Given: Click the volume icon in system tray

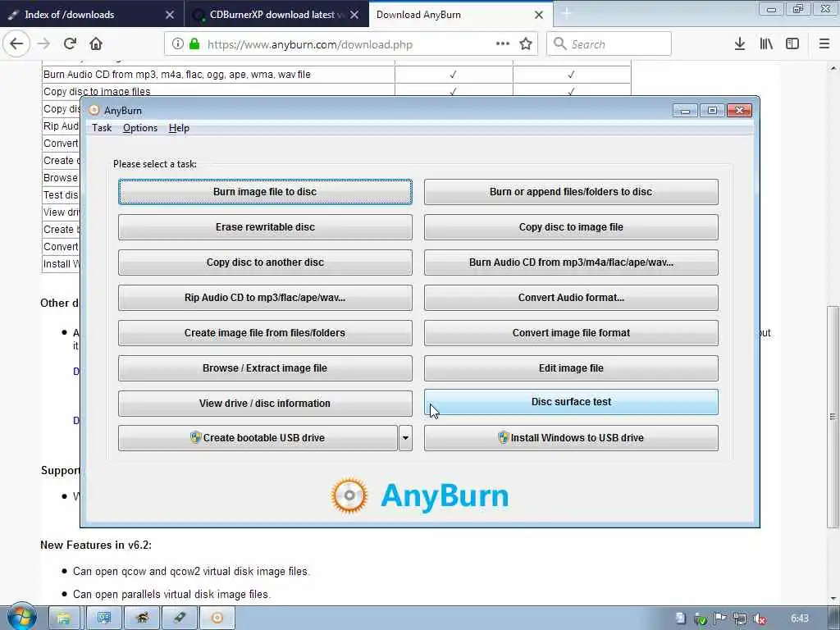Looking at the screenshot, I should point(759,619).
